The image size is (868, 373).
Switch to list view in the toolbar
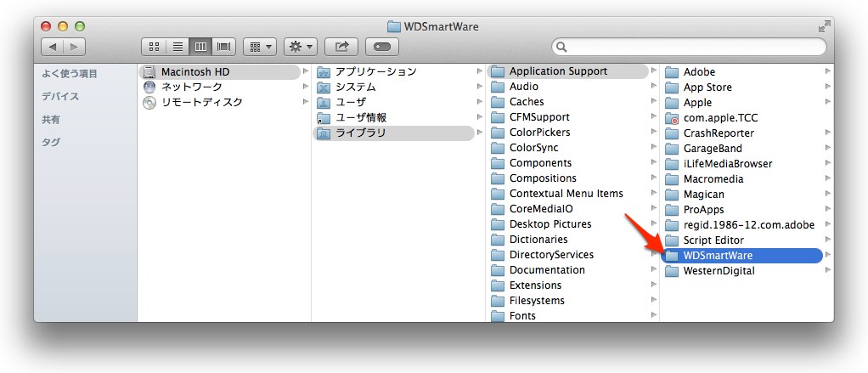pos(178,47)
